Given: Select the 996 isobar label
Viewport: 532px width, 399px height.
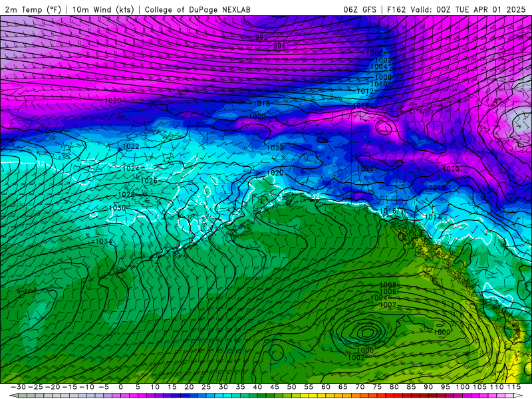Looking at the screenshot, I should point(279,45).
